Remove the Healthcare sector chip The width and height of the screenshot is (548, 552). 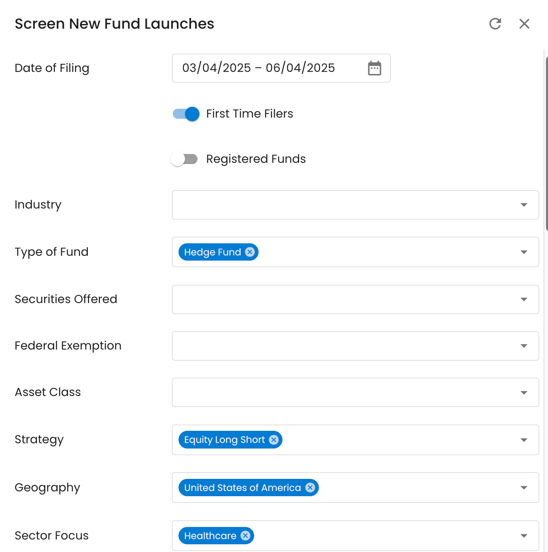(x=245, y=535)
